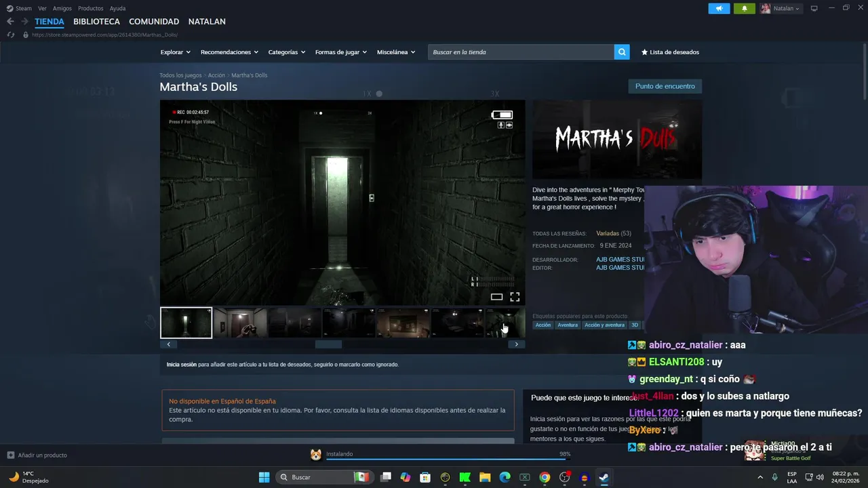Click the Steam icon in the taskbar
The image size is (868, 488).
tap(604, 477)
